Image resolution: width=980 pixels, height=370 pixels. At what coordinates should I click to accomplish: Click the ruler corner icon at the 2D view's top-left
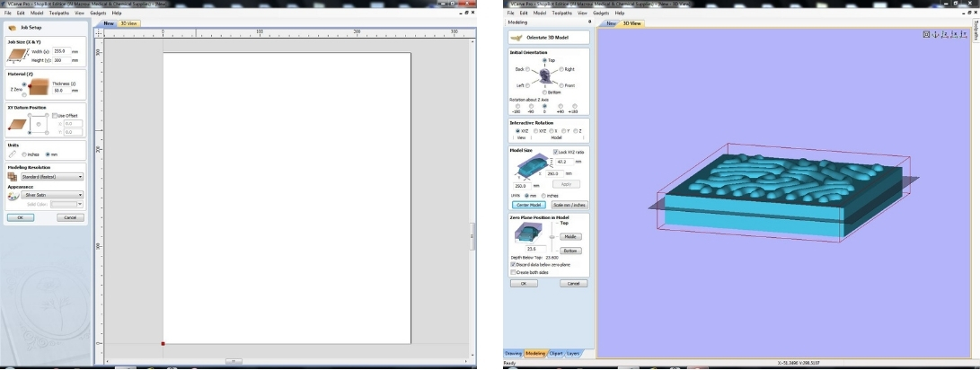pos(99,32)
